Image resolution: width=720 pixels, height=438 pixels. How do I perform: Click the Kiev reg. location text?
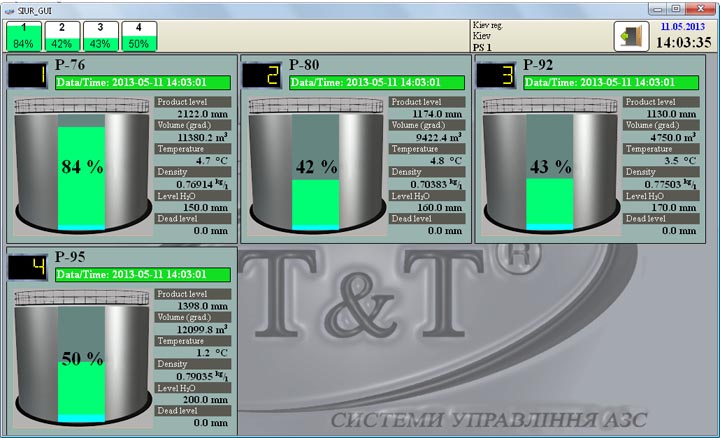[488, 25]
